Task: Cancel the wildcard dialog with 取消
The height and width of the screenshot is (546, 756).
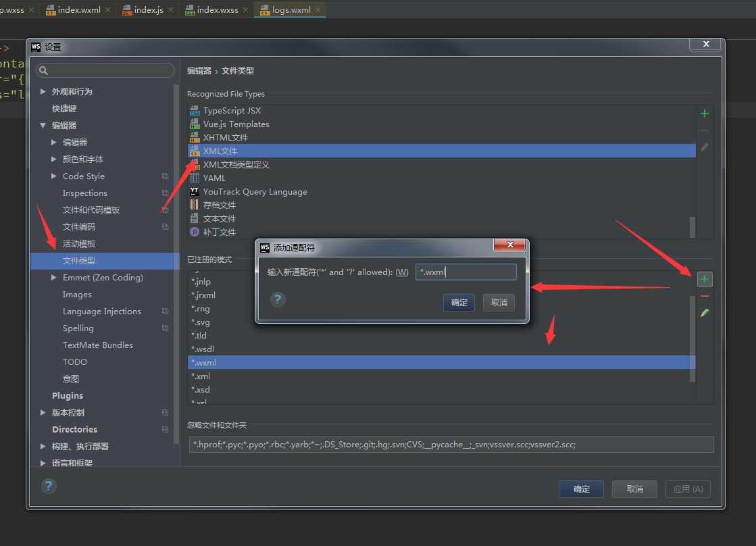Action: (x=499, y=303)
